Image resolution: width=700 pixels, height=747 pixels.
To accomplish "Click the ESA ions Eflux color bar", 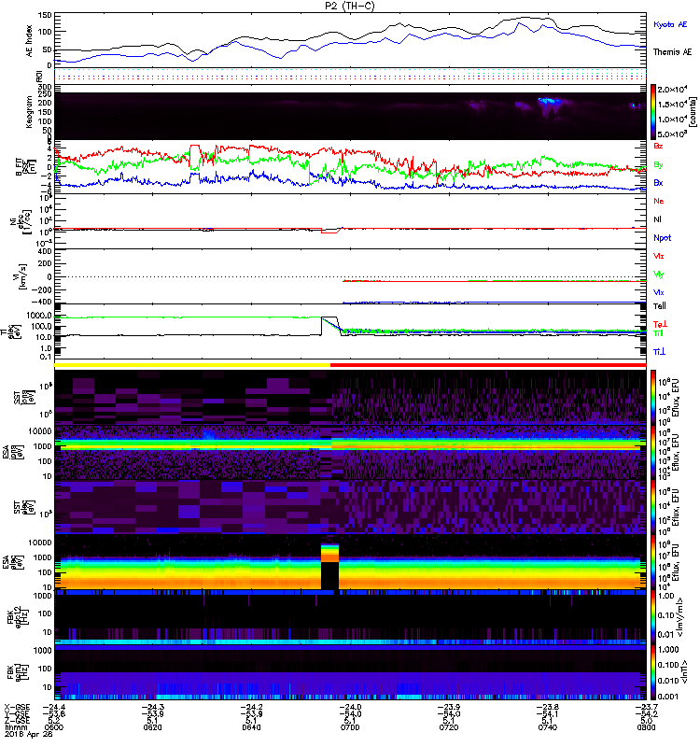I will tap(653, 453).
